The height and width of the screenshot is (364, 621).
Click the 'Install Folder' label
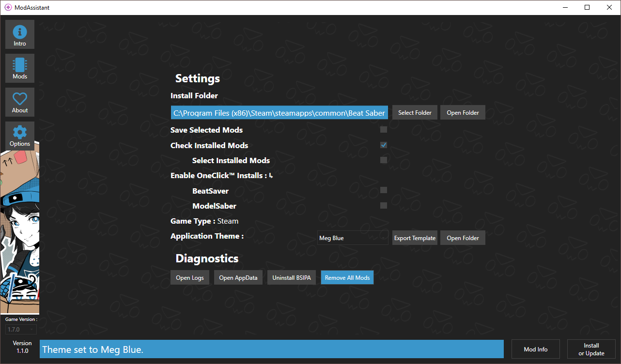[x=194, y=95]
